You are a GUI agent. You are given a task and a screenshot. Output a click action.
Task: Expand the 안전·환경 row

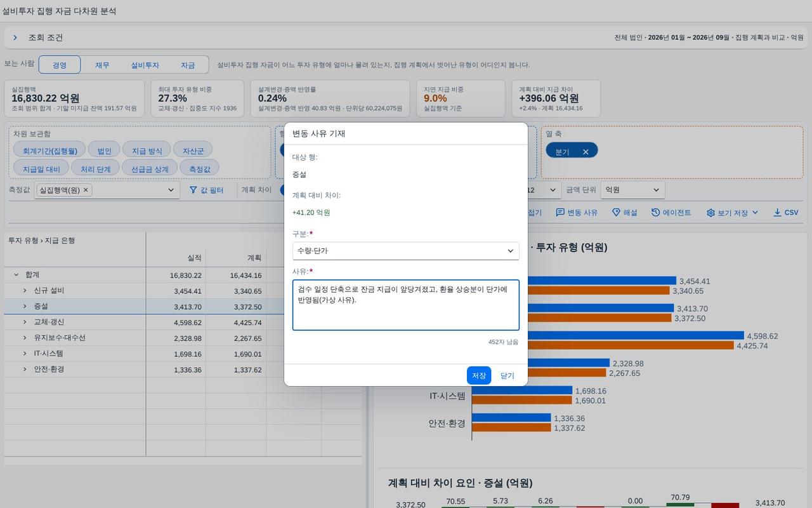(25, 370)
